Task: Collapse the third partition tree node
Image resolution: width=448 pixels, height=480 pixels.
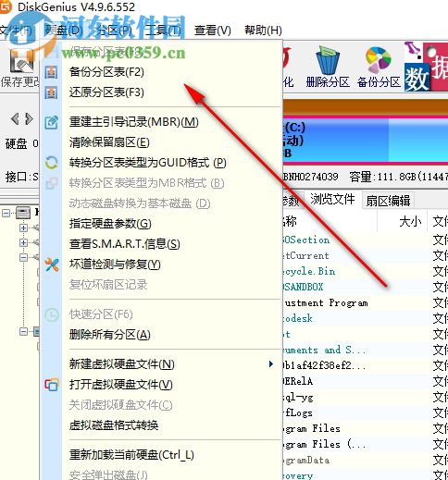Action: pos(23,257)
